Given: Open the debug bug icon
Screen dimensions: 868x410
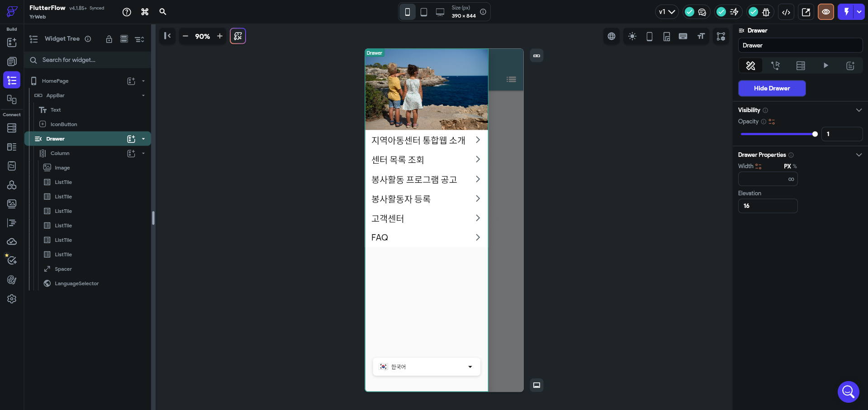Looking at the screenshot, I should [x=766, y=12].
